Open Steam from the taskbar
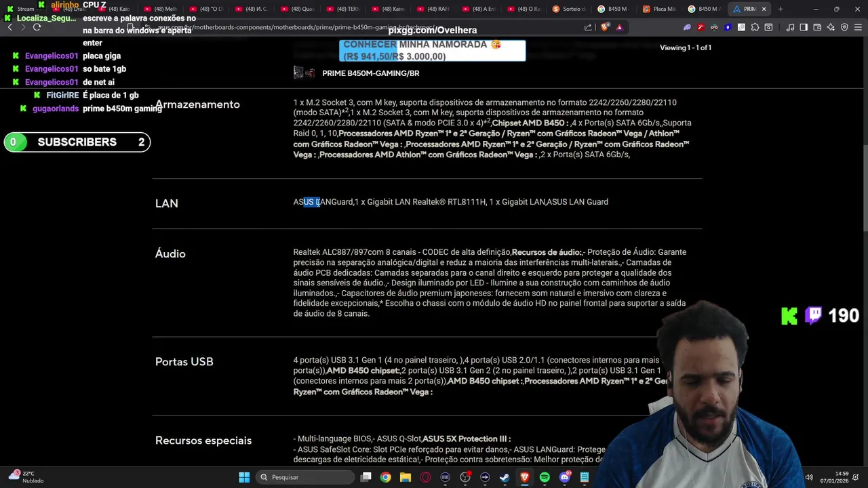 pyautogui.click(x=505, y=477)
